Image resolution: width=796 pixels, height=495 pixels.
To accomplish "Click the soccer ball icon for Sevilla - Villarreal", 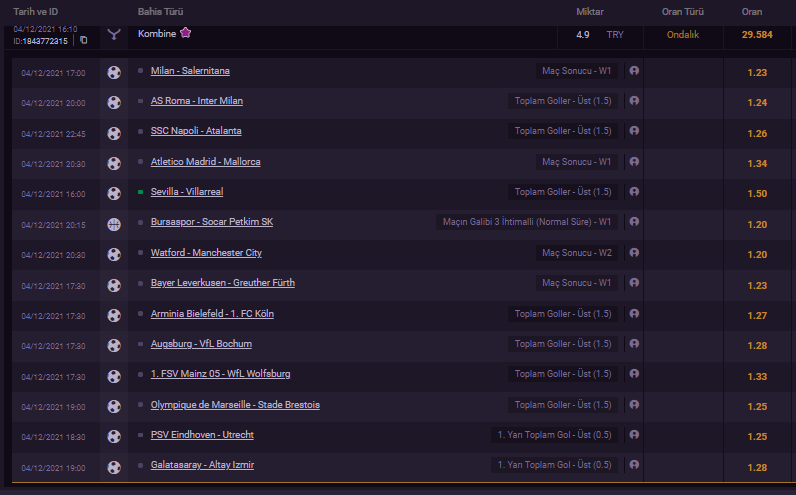I will click(x=114, y=193).
